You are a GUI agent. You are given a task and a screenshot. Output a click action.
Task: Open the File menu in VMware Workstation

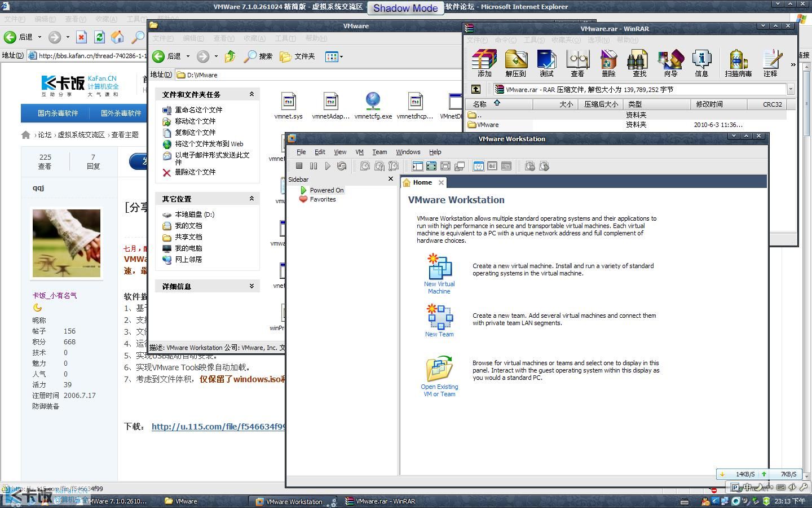coord(301,152)
